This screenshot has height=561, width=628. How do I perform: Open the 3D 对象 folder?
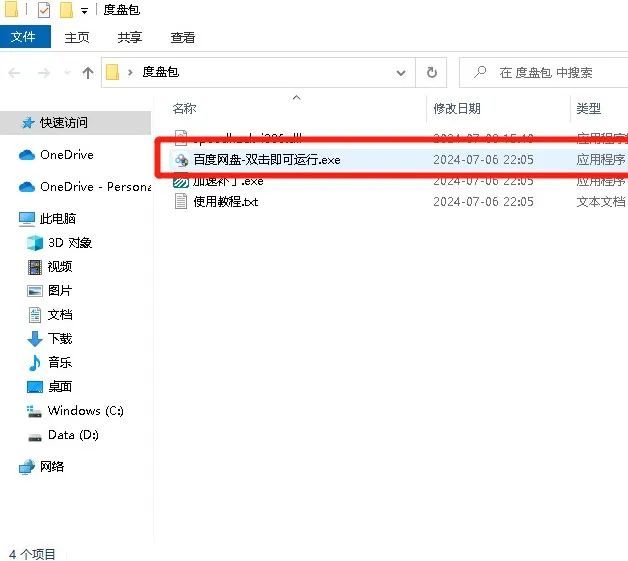[x=70, y=243]
